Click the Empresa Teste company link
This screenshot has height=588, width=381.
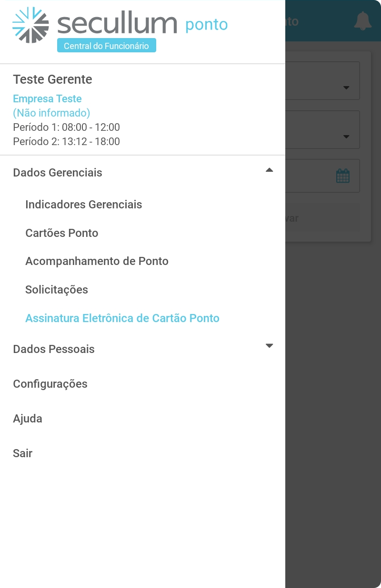pyautogui.click(x=47, y=99)
